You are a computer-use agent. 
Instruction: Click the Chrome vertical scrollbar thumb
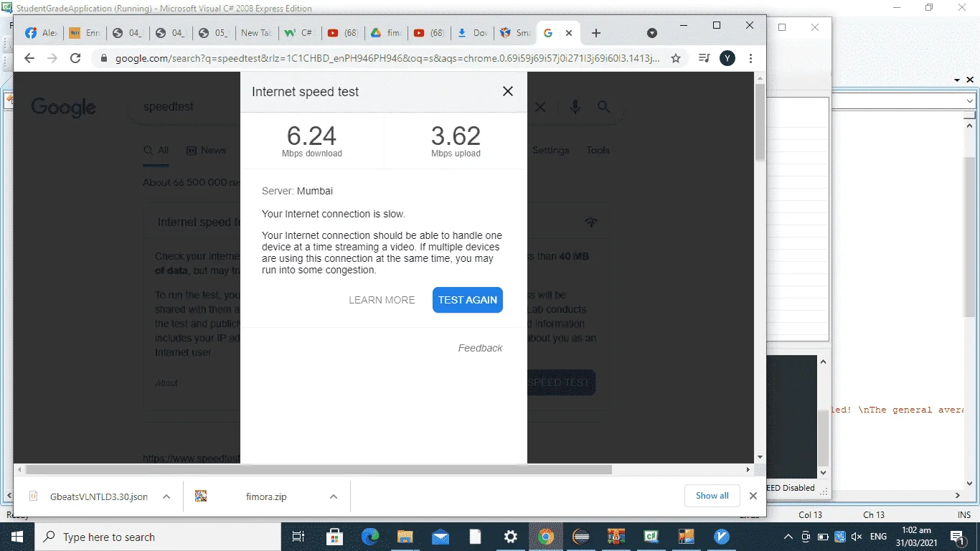pos(760,122)
